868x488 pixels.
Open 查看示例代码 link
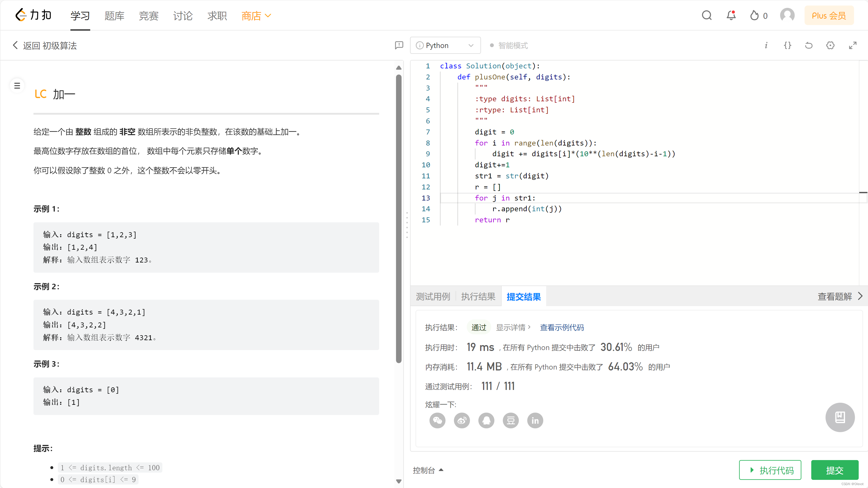[x=562, y=327]
